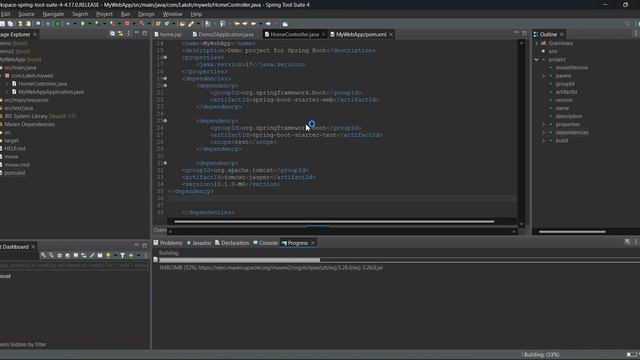Open the Window menu
Screen dimensions: 640x360
(x=172, y=14)
